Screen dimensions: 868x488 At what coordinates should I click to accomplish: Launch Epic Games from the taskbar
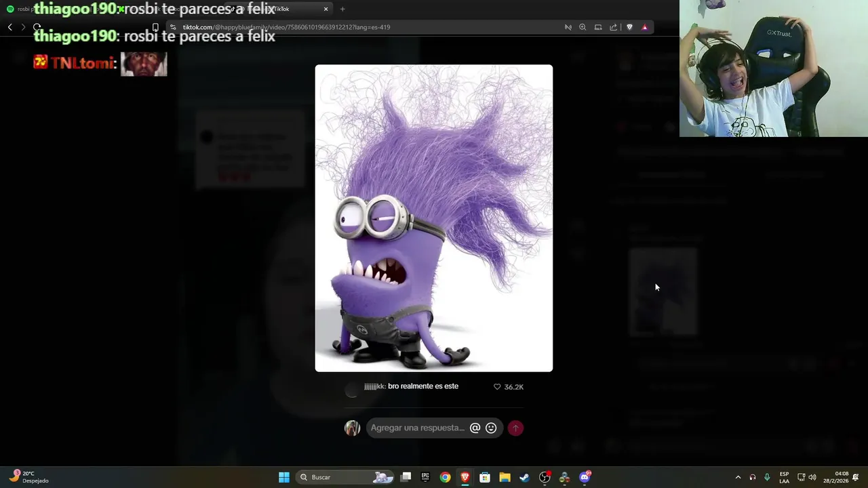coord(425,477)
